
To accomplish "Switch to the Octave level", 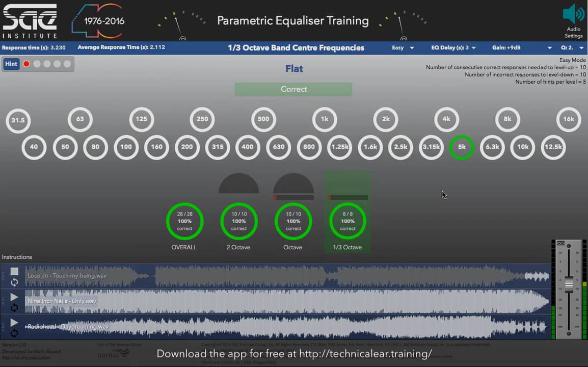I will coord(293,221).
